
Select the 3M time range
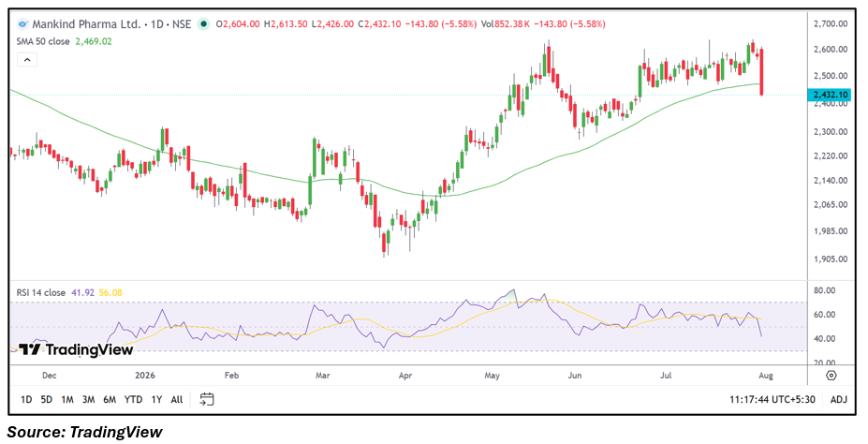[x=88, y=399]
